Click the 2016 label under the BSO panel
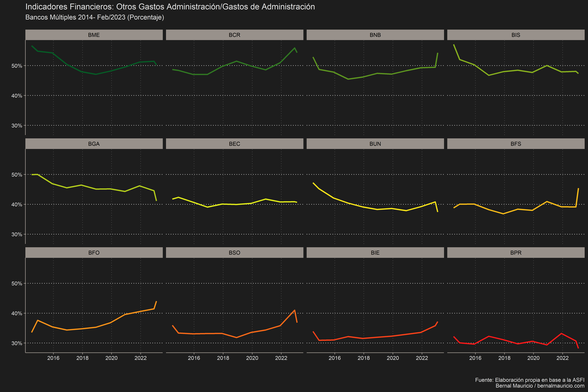The height and width of the screenshot is (392, 588). 194,358
